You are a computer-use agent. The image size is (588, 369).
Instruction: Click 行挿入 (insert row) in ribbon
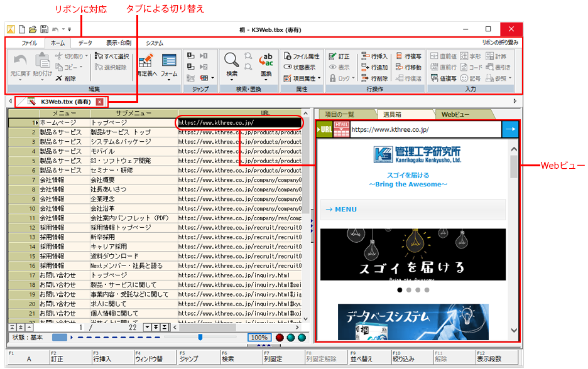pyautogui.click(x=374, y=56)
